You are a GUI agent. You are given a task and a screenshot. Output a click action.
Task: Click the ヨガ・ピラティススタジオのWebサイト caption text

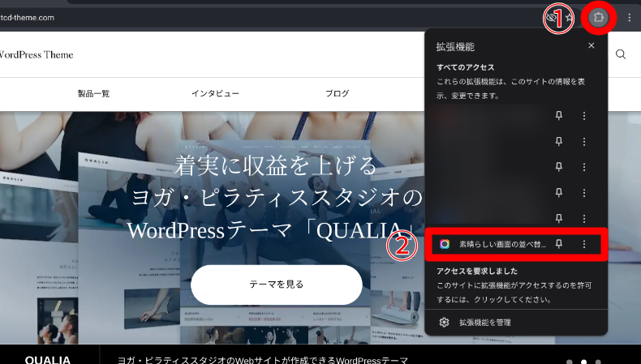[x=263, y=360]
